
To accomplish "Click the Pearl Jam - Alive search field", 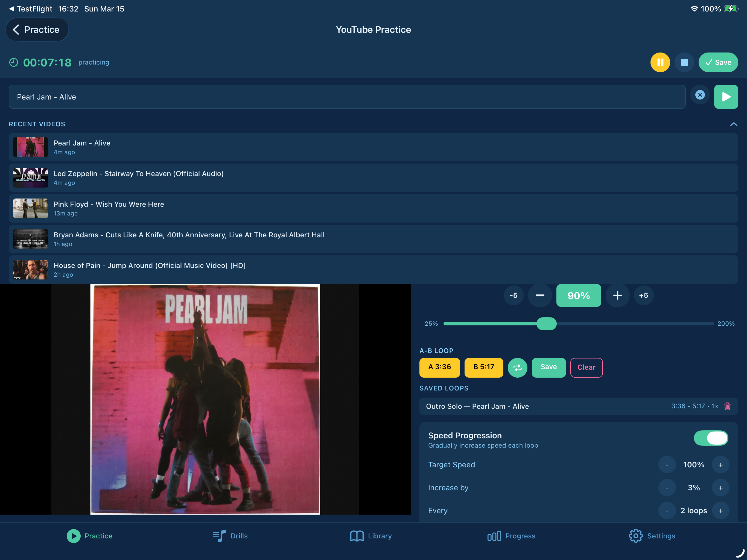I will coord(347,97).
